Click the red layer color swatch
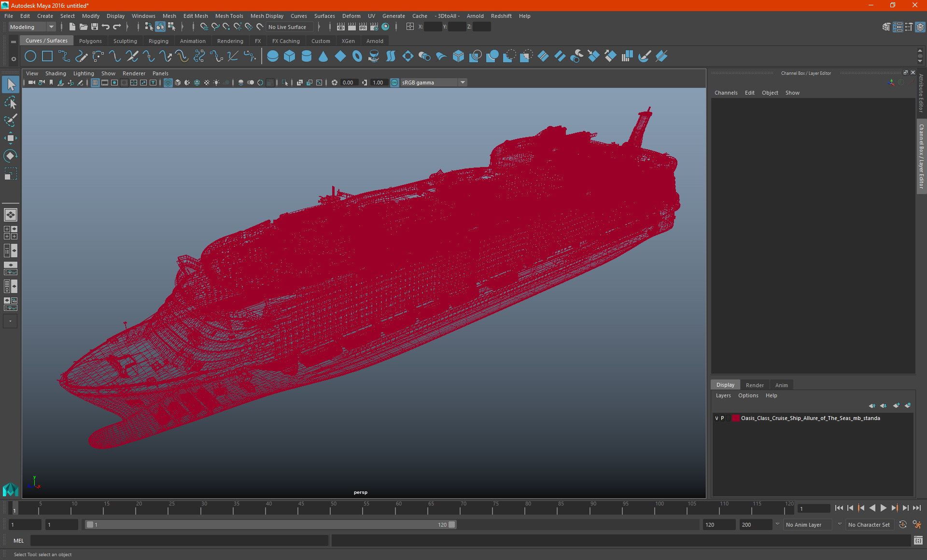Image resolution: width=927 pixels, height=560 pixels. click(x=736, y=418)
